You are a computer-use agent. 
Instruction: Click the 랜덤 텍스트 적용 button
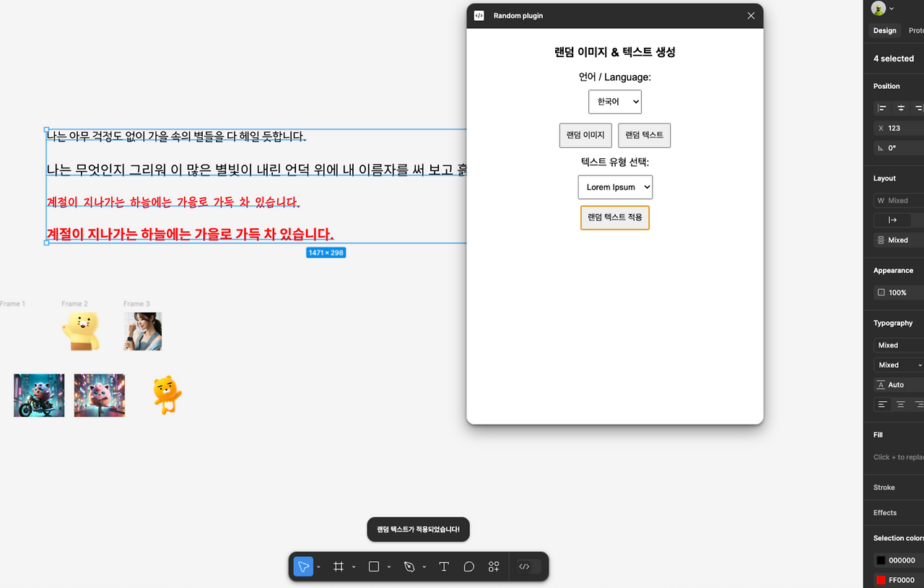615,217
